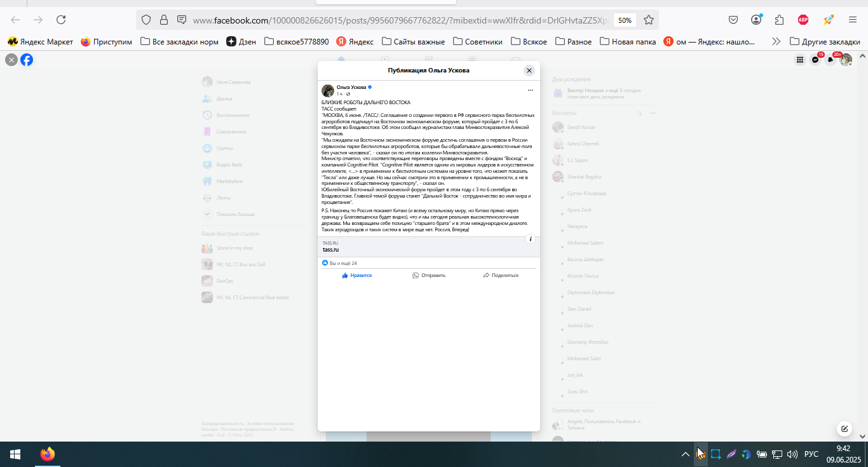
Task: Go back in Firefox
Action: (x=15, y=20)
